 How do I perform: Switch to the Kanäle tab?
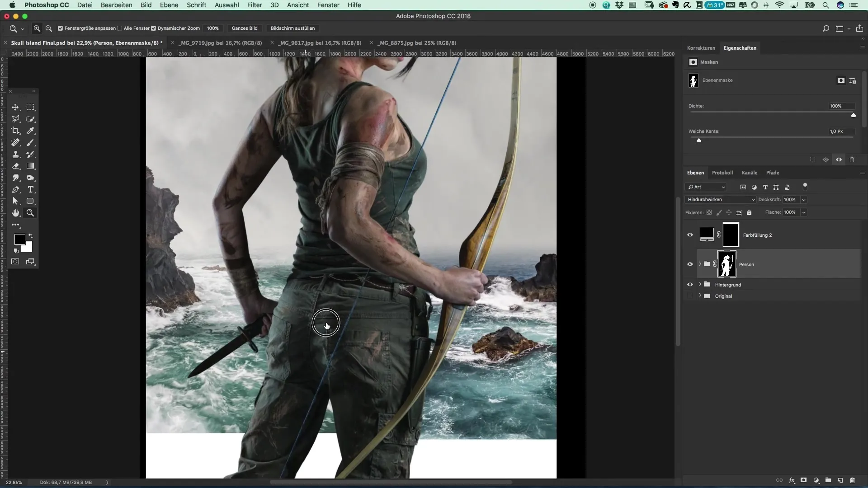click(x=750, y=173)
